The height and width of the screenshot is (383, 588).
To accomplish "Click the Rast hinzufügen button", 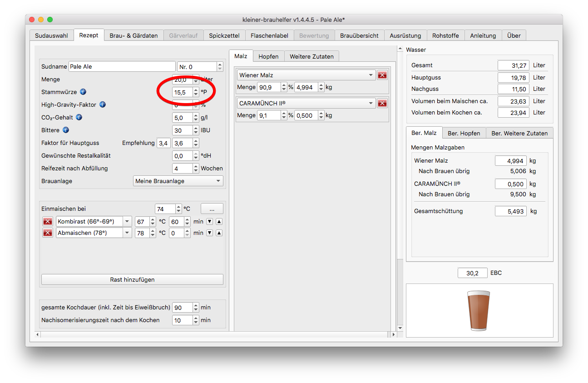I will point(132,279).
